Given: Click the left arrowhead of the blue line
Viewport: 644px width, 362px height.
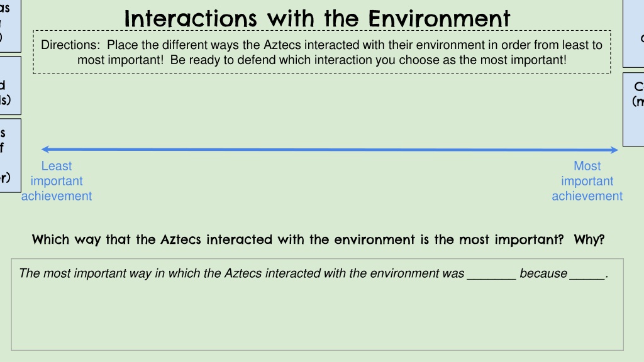Looking at the screenshot, I should (45, 150).
